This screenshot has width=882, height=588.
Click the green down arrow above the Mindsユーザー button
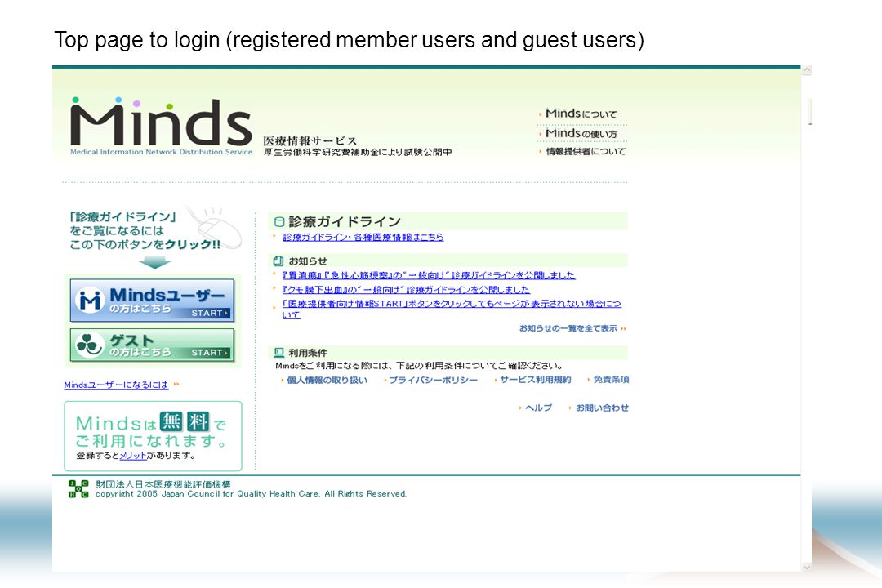154,262
